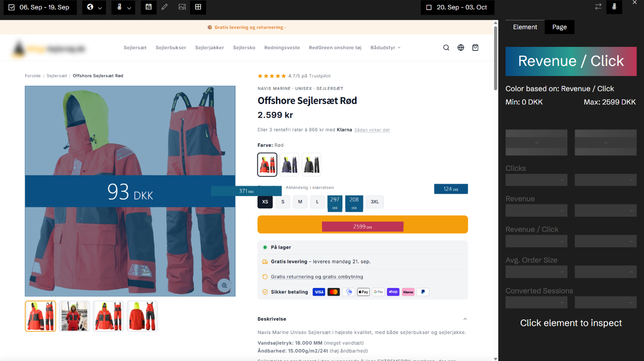This screenshot has height=361, width=644.
Task: Select the grid layout icon in toolbar
Action: (198, 7)
